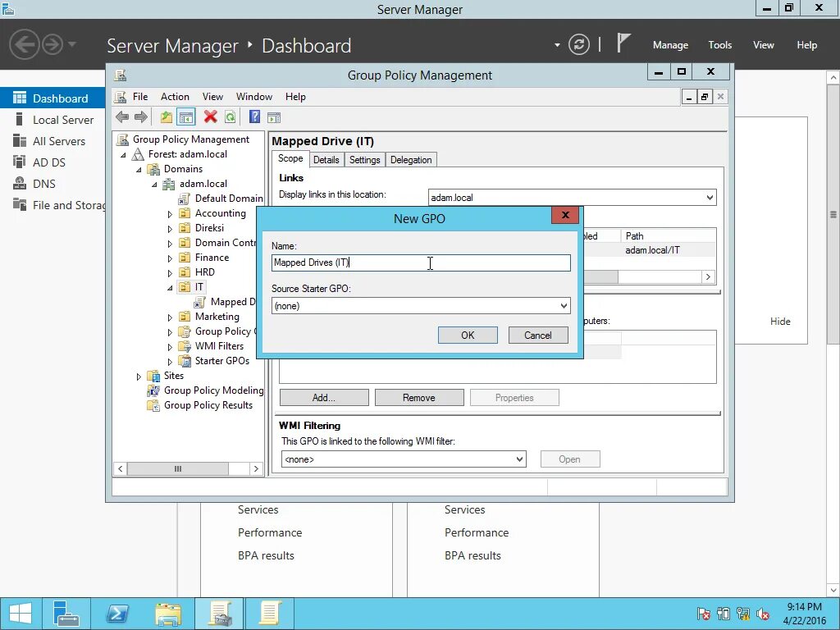This screenshot has height=630, width=840.
Task: Click the adam.local/IT path cell
Action: coord(652,249)
